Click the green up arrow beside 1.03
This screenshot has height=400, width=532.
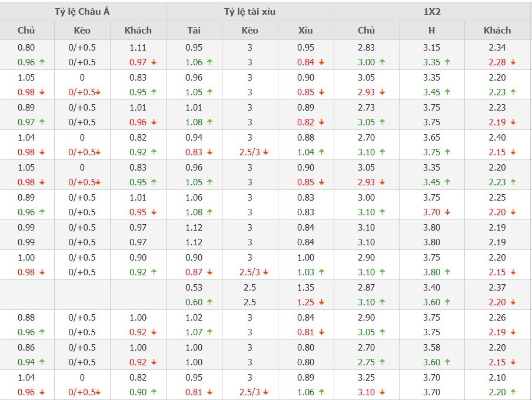[x=322, y=272]
